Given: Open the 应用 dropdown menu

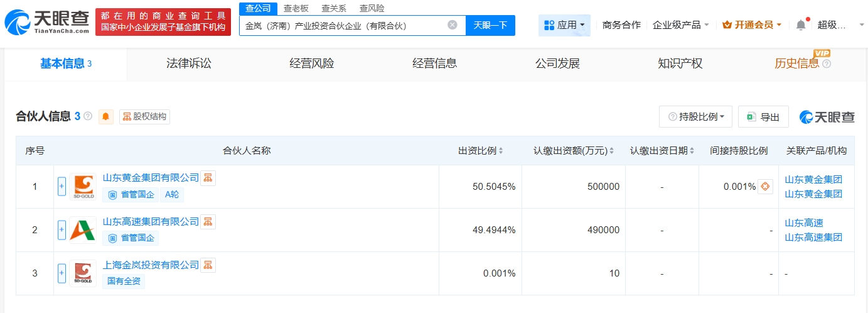Looking at the screenshot, I should click(x=564, y=25).
